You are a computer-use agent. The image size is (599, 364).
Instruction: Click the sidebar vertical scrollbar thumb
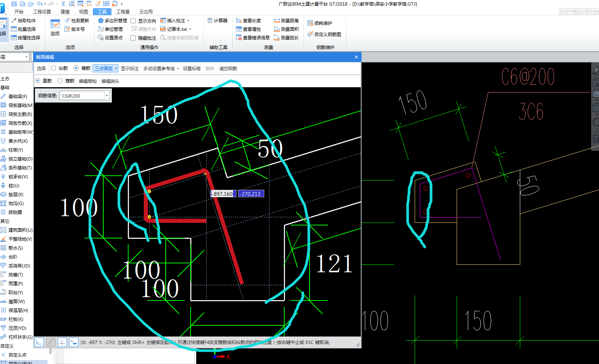tap(51, 351)
